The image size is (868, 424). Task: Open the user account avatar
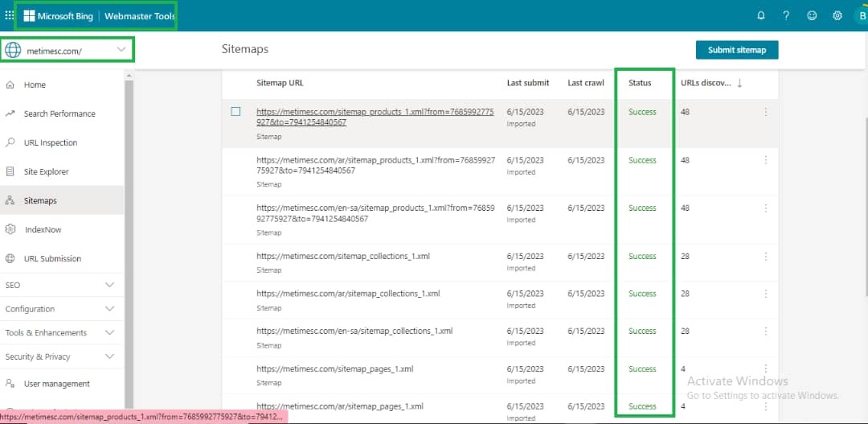pyautogui.click(x=860, y=15)
